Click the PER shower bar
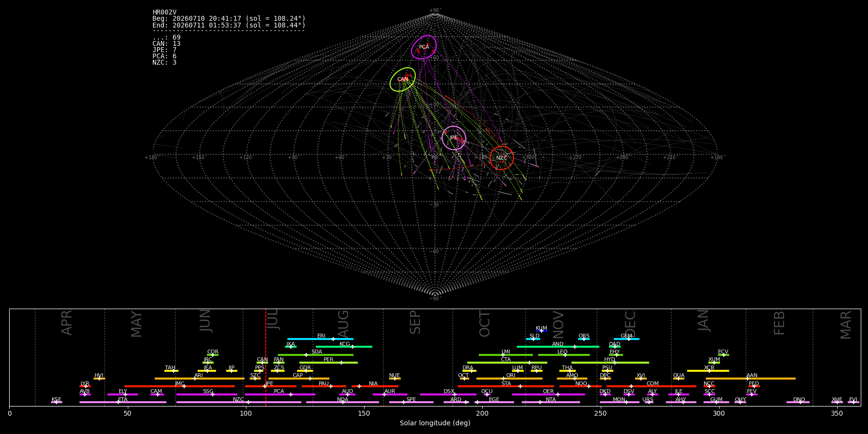The width and height of the screenshot is (868, 434). (328, 363)
